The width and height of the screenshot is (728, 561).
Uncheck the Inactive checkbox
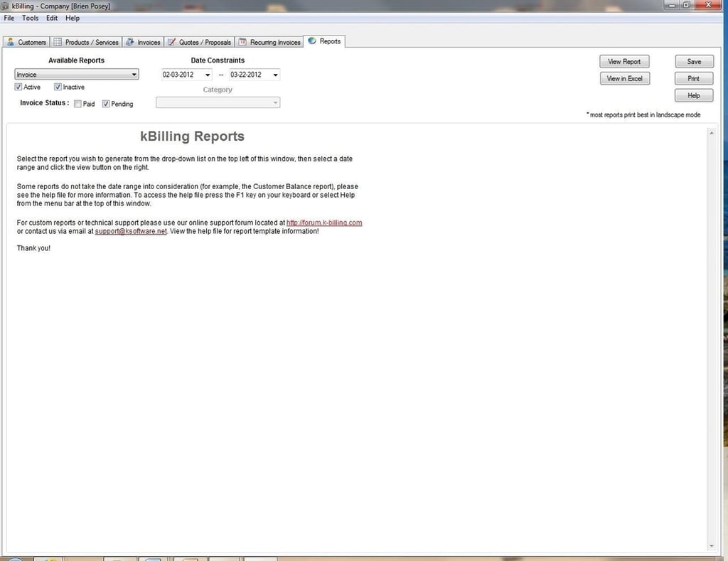coord(58,87)
